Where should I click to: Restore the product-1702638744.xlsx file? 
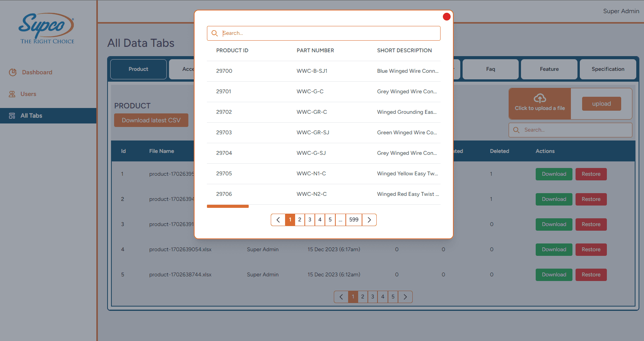tap(591, 275)
